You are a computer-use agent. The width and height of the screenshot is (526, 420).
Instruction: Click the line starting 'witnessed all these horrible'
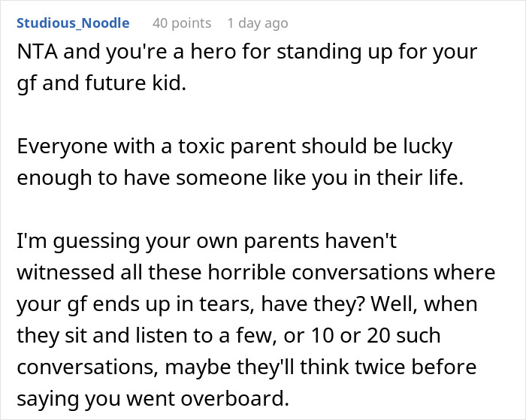[256, 273]
